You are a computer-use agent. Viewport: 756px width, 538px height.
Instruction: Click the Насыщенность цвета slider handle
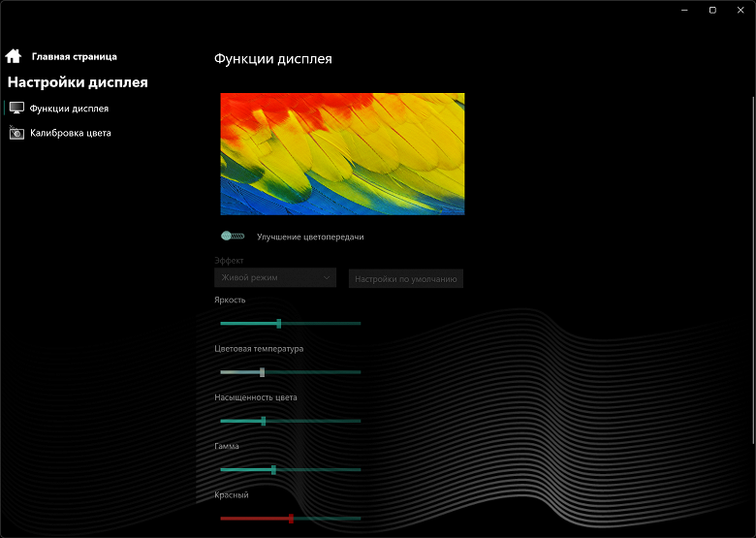coord(264,421)
